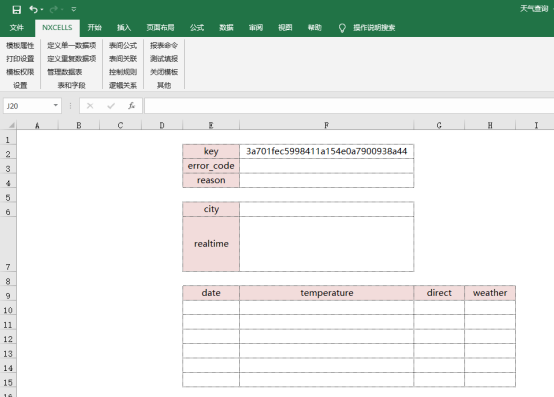Click the 操作说明搜索 search box
This screenshot has width=554, height=397.
[374, 28]
